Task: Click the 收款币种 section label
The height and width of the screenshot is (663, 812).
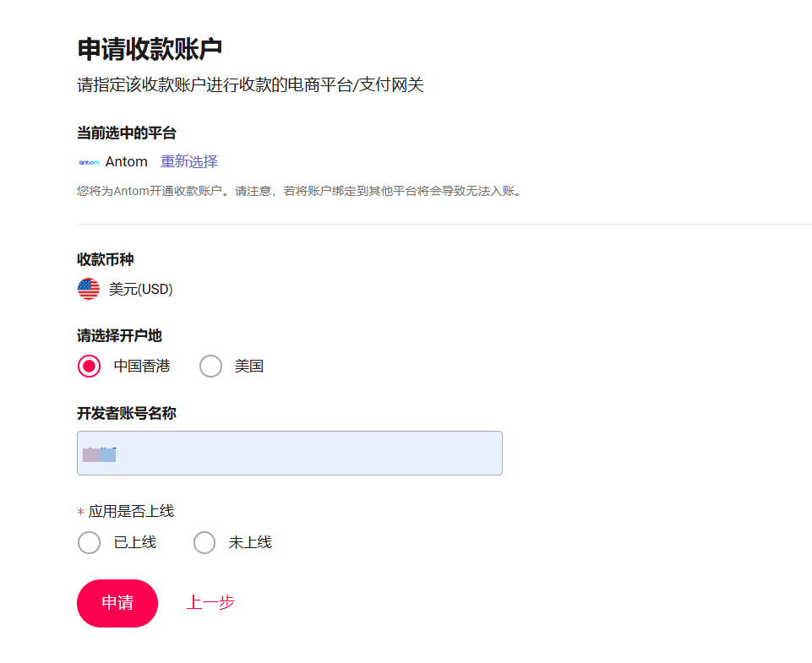Action: pyautogui.click(x=106, y=259)
